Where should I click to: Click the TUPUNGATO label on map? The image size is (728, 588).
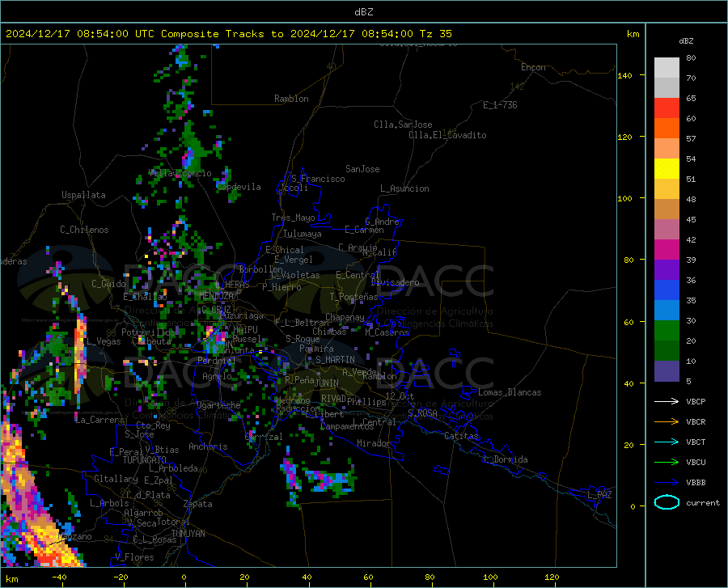click(x=145, y=460)
